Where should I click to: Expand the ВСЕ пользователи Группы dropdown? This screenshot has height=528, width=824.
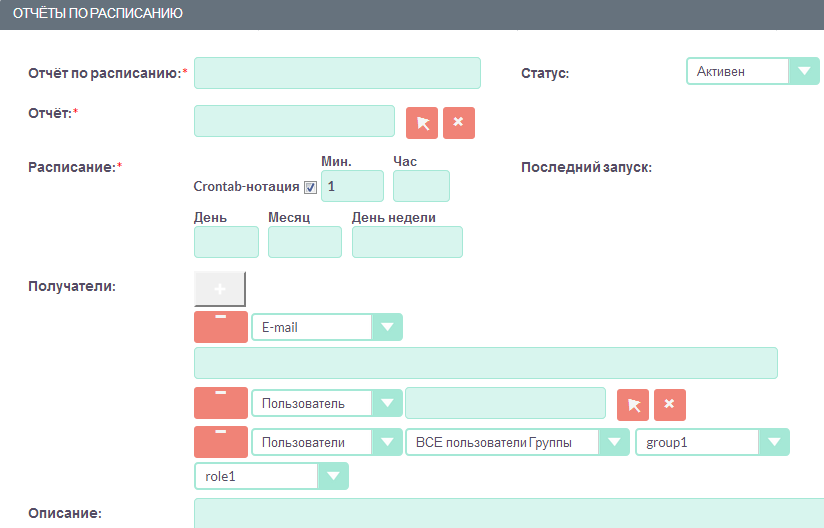(516, 442)
